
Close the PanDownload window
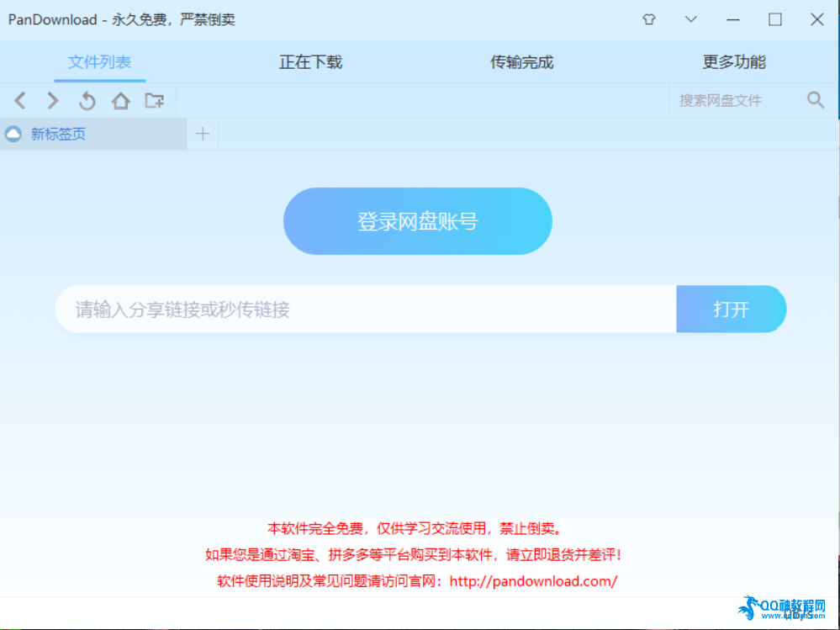click(x=817, y=20)
